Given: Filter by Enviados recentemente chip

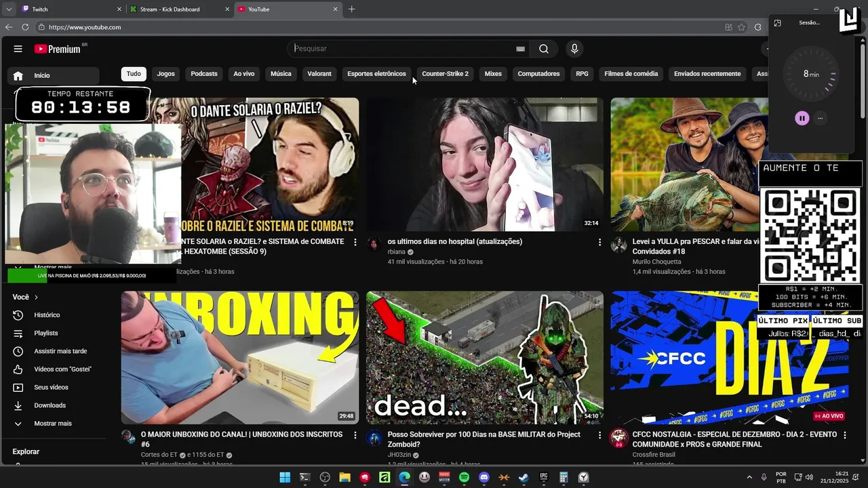Looking at the screenshot, I should point(707,74).
